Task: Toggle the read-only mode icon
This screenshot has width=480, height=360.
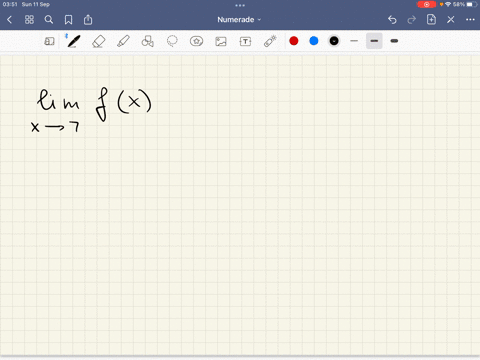Action: (x=49, y=41)
